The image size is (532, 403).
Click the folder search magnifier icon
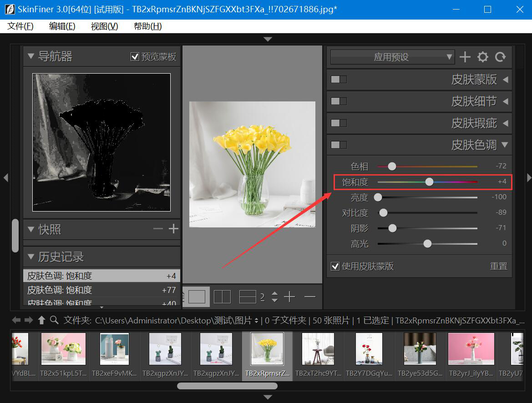[54, 320]
